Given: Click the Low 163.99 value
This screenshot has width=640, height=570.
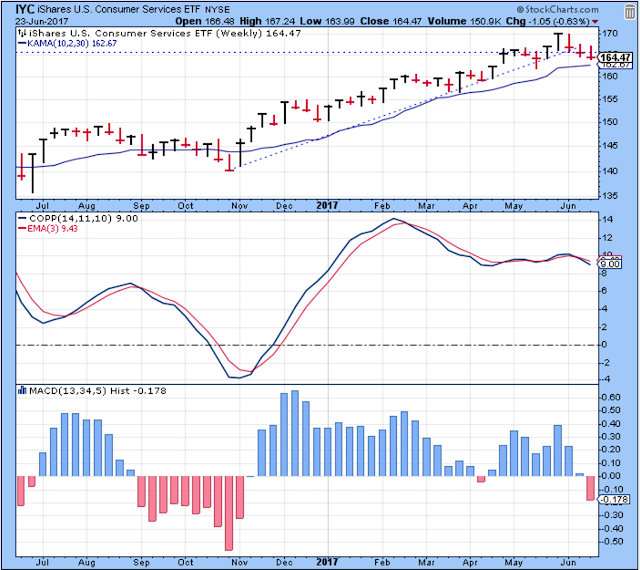Looking at the screenshot, I should 327,21.
